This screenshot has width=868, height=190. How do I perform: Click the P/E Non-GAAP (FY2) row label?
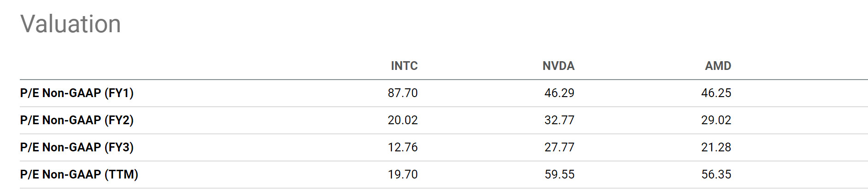point(77,120)
